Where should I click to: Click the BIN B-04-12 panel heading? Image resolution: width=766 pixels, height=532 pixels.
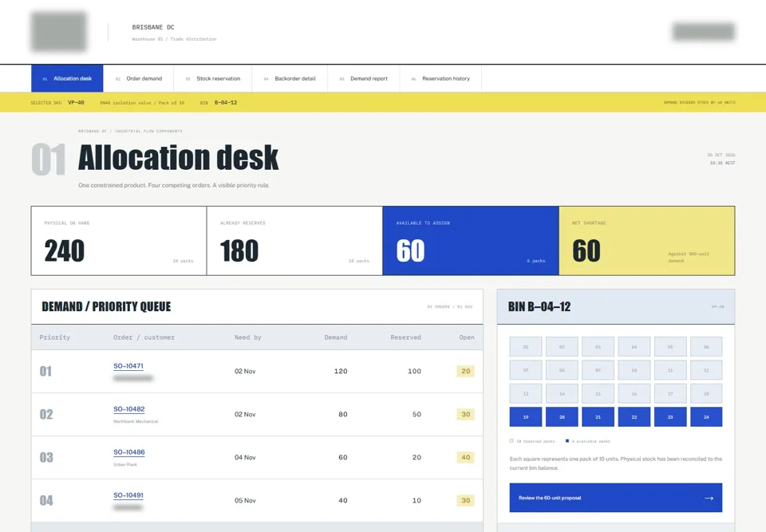click(x=539, y=307)
